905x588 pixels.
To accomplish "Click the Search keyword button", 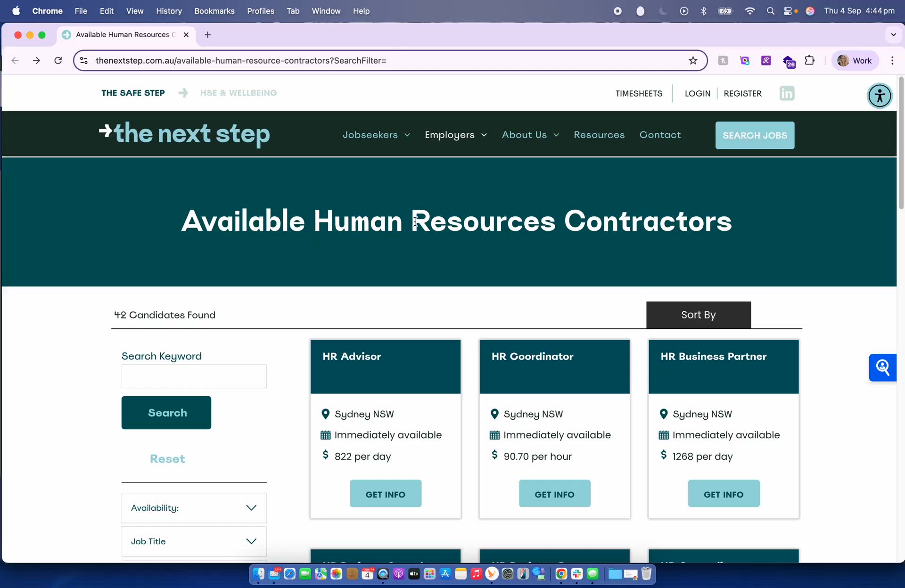I will 166,413.
